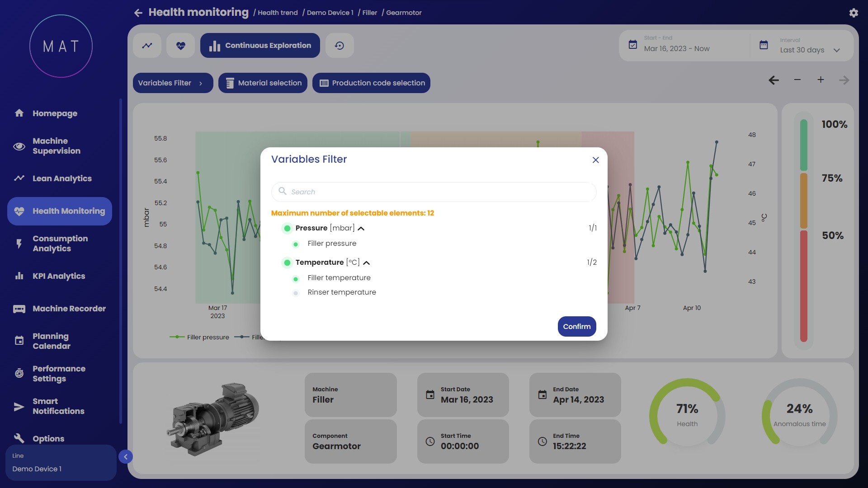Screen dimensions: 868x488
Task: Collapse the Pressure [mbar] group
Action: click(x=361, y=229)
